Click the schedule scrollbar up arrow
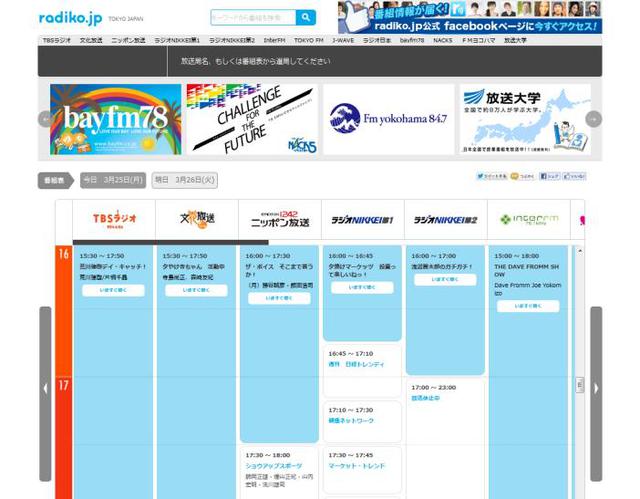The width and height of the screenshot is (640, 499). pyautogui.click(x=580, y=251)
